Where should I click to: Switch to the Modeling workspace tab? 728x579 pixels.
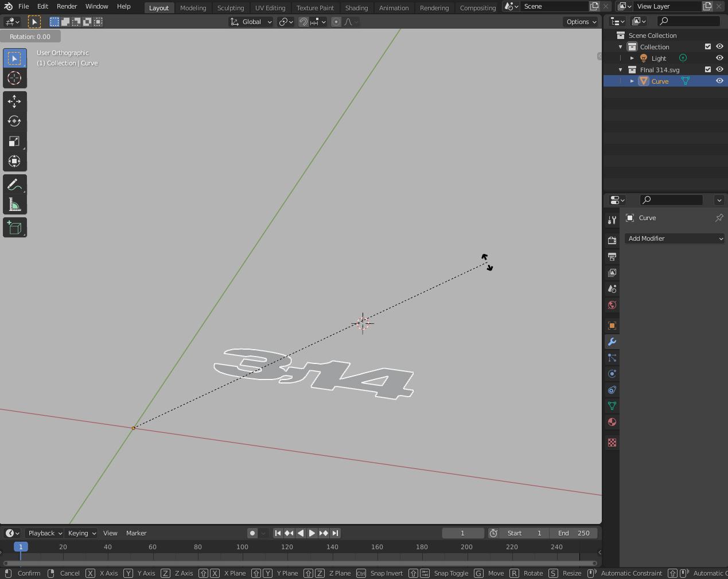click(x=193, y=7)
